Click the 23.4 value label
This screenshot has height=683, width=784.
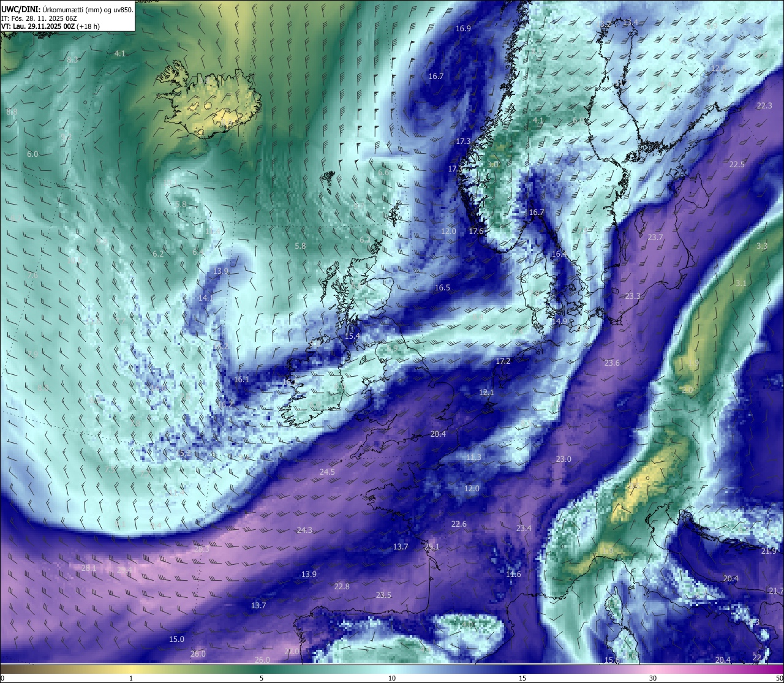[524, 529]
